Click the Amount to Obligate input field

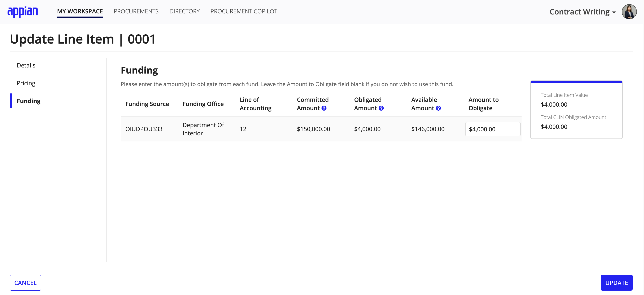point(493,129)
